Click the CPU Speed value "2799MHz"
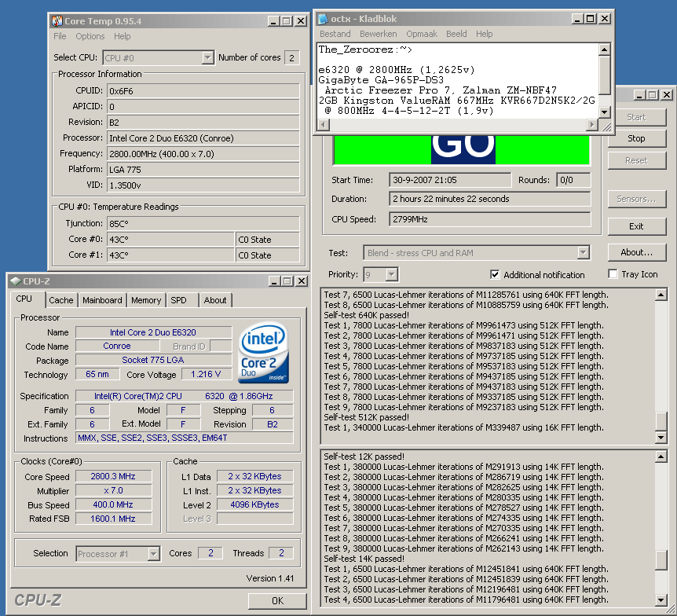Viewport: 677px width, 616px height. tap(490, 219)
